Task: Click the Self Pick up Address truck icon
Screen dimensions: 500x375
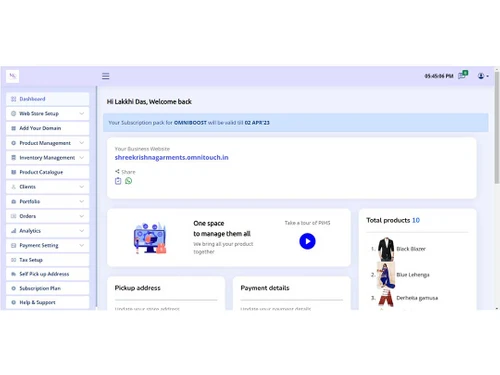Action: pyautogui.click(x=14, y=274)
